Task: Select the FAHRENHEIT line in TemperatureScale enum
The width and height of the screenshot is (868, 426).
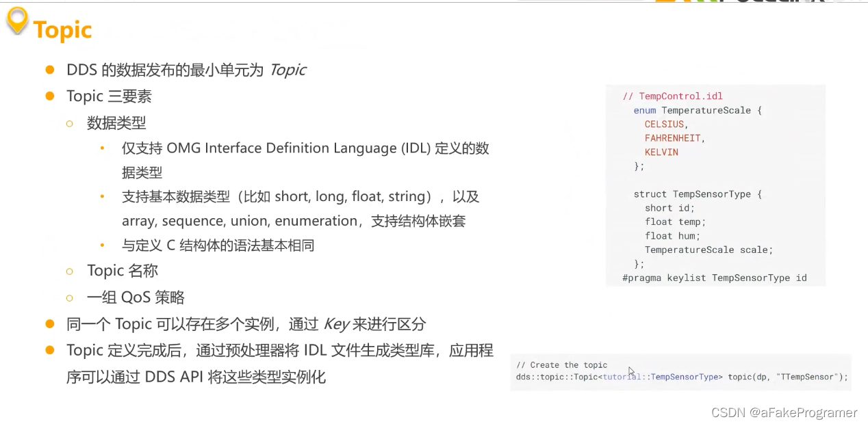Action: click(674, 138)
